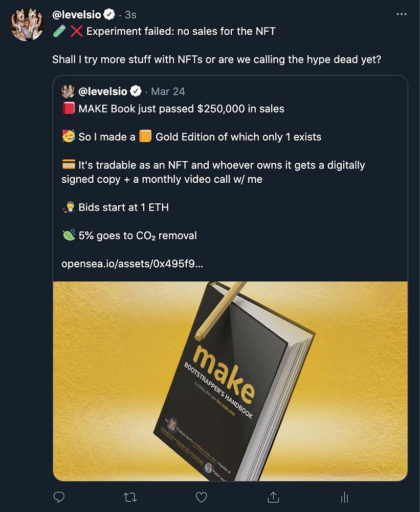Image resolution: width=420 pixels, height=512 pixels.
Task: Open @levelsio handle in the quoted tweet
Action: [103, 92]
